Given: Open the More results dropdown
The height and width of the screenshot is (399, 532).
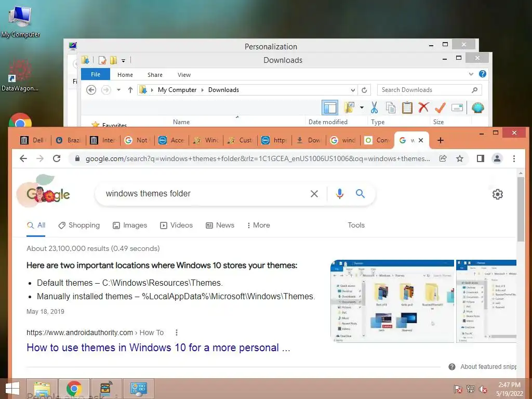Looking at the screenshot, I should 259,225.
